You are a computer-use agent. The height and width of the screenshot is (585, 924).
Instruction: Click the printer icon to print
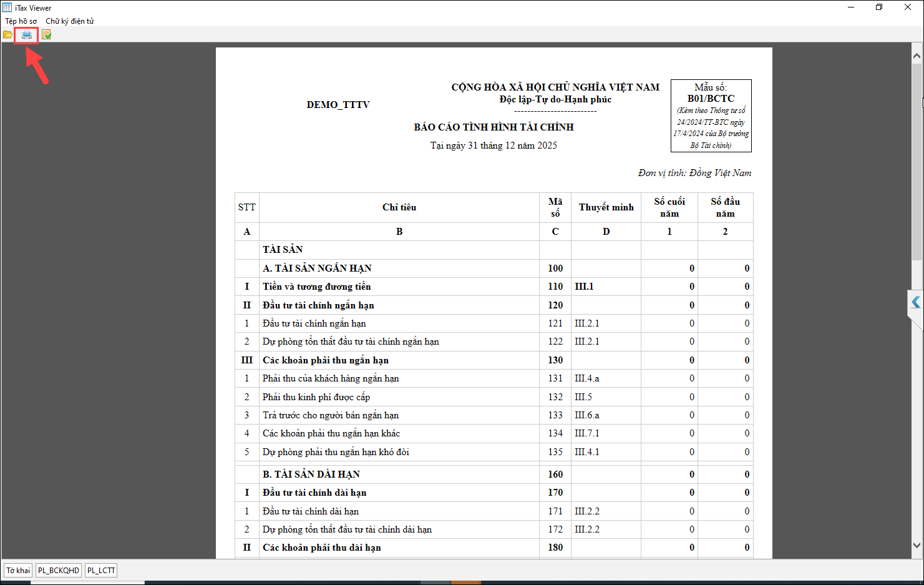pos(27,35)
